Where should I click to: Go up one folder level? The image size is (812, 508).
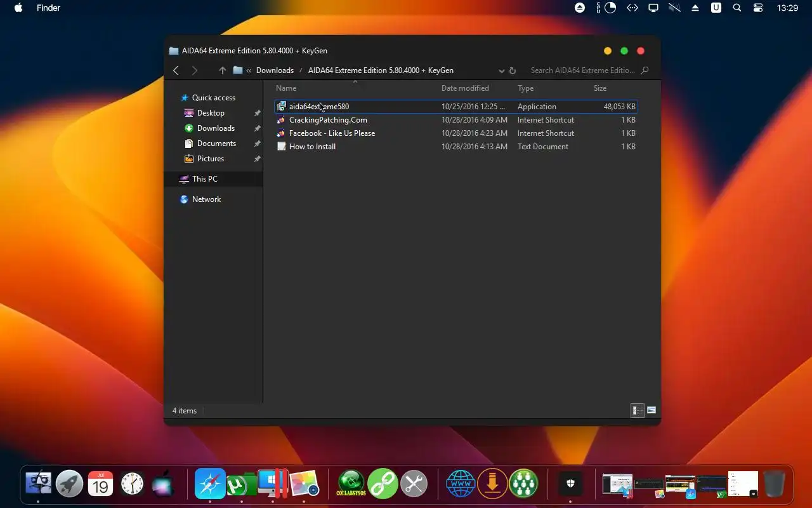point(222,70)
